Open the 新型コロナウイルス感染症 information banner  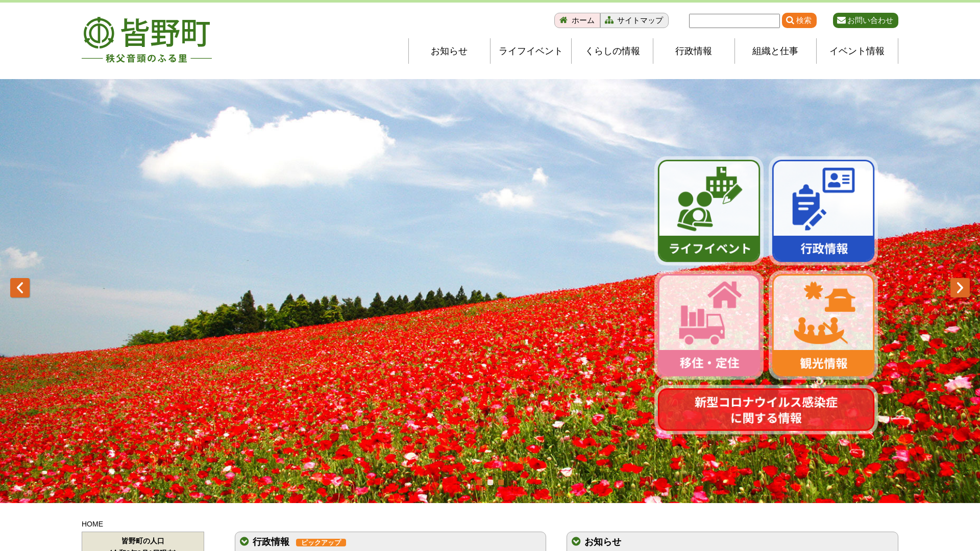[766, 410]
